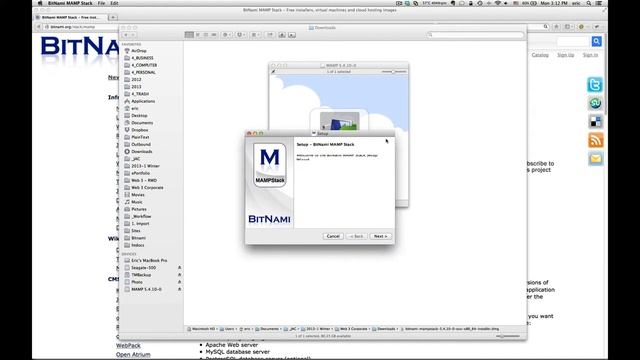Switch Finder to icon view
The image size is (640, 360).
point(189,35)
